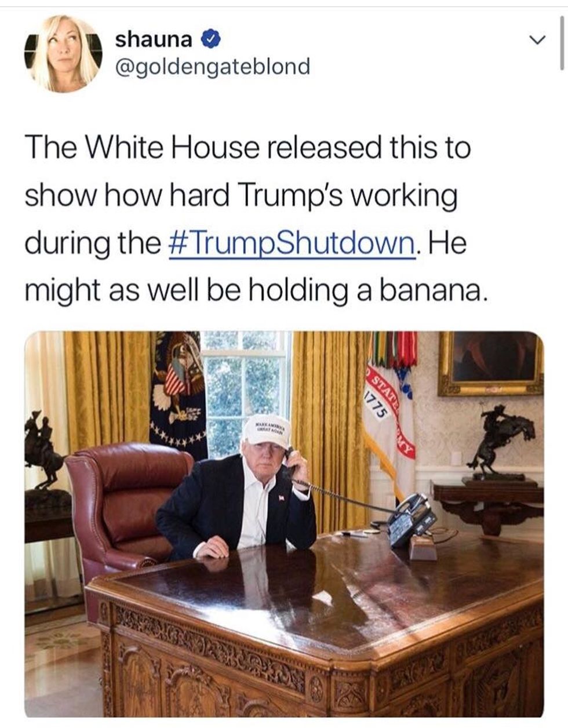
Task: Open shauna's profile avatar photo
Action: (x=64, y=53)
